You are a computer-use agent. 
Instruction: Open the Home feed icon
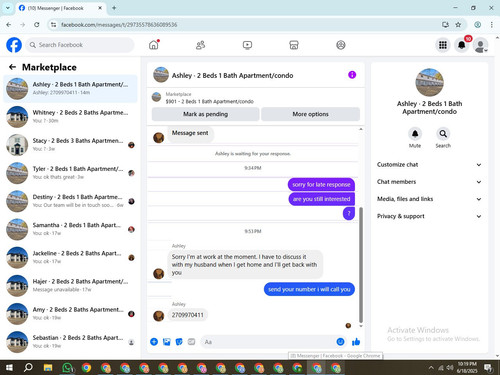pyautogui.click(x=154, y=45)
